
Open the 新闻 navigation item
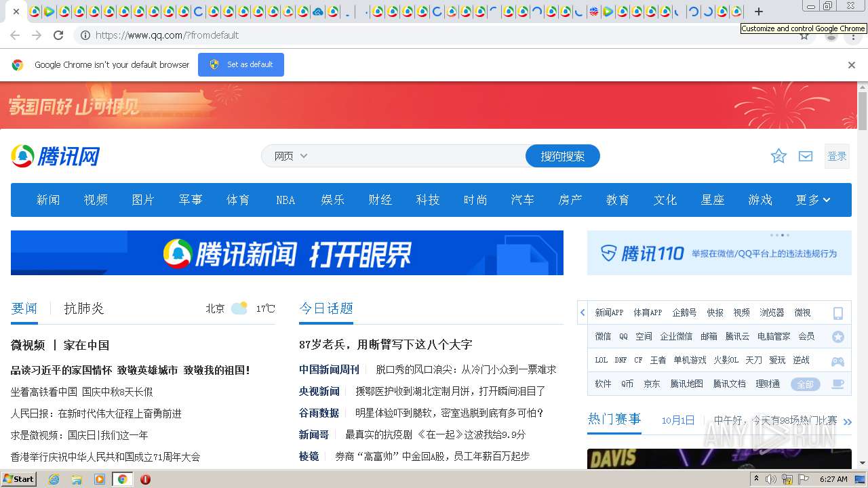click(48, 200)
